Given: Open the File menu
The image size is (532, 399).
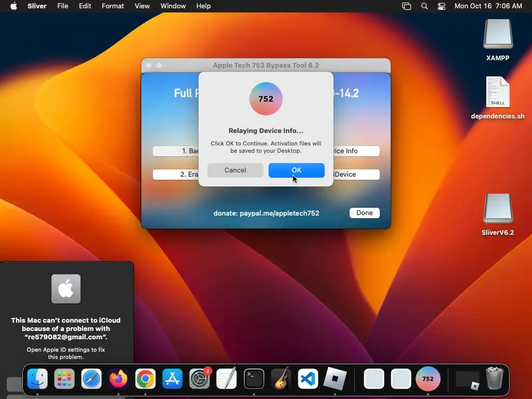Looking at the screenshot, I should [62, 6].
